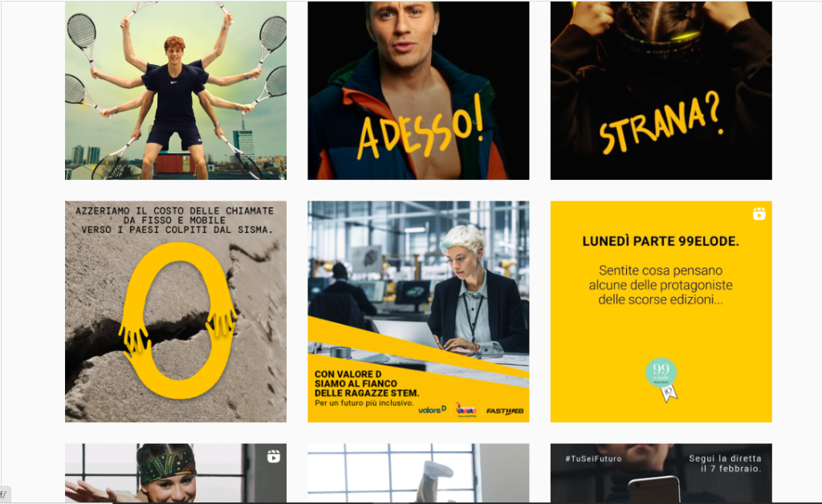Click the URL status preview at window bottom-left
This screenshot has height=504, width=822.
click(5, 494)
